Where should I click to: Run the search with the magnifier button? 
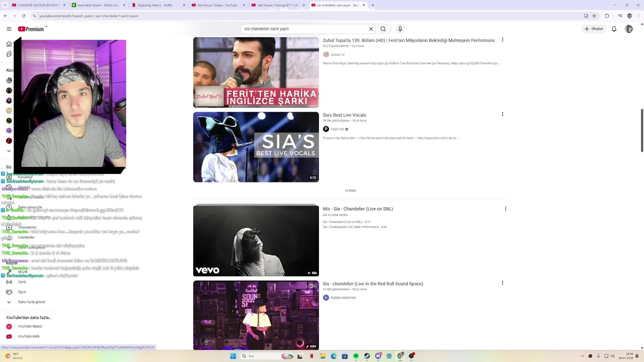pos(383,29)
